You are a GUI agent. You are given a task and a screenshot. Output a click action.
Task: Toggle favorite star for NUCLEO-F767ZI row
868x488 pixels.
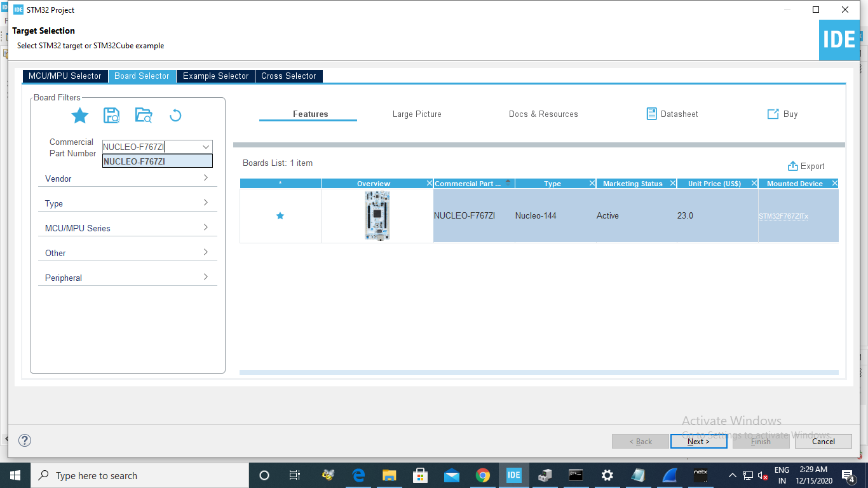coord(280,216)
